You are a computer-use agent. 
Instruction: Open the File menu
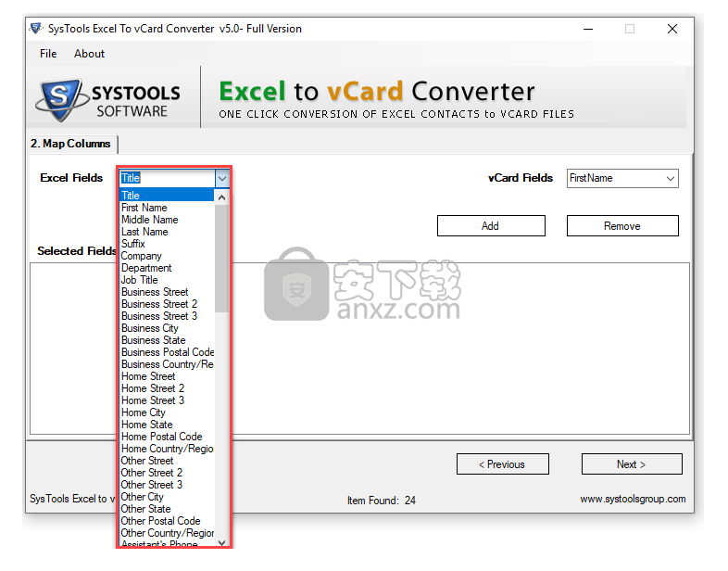pyautogui.click(x=48, y=54)
